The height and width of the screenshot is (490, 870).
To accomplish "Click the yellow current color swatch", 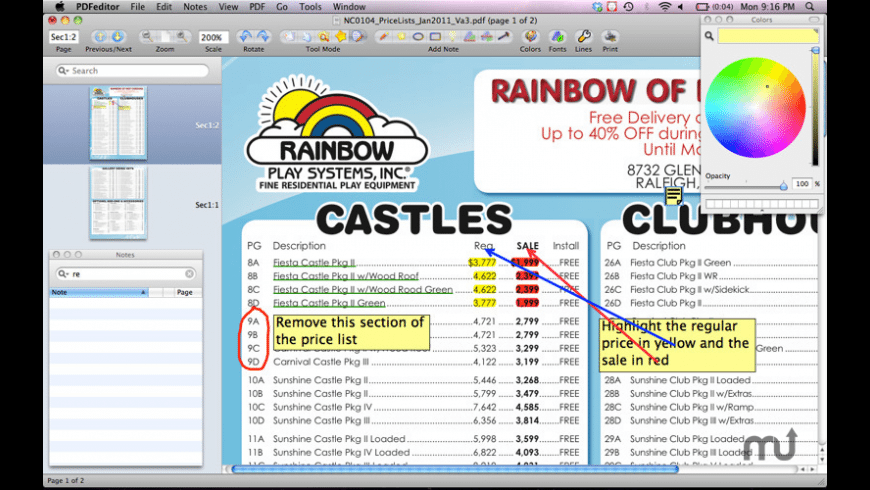I will pyautogui.click(x=768, y=36).
